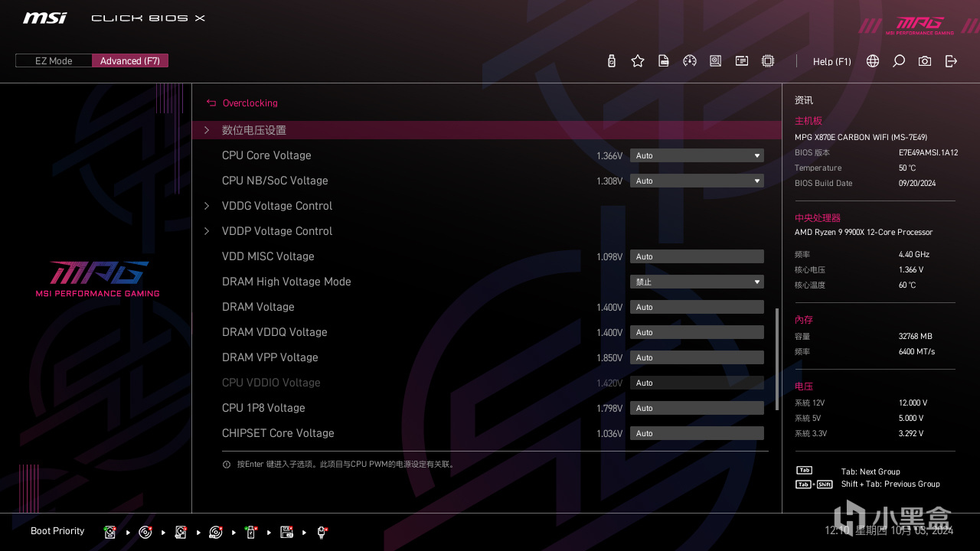The height and width of the screenshot is (551, 980).
Task: Select the fourth boot device disc icon
Action: pos(216,532)
